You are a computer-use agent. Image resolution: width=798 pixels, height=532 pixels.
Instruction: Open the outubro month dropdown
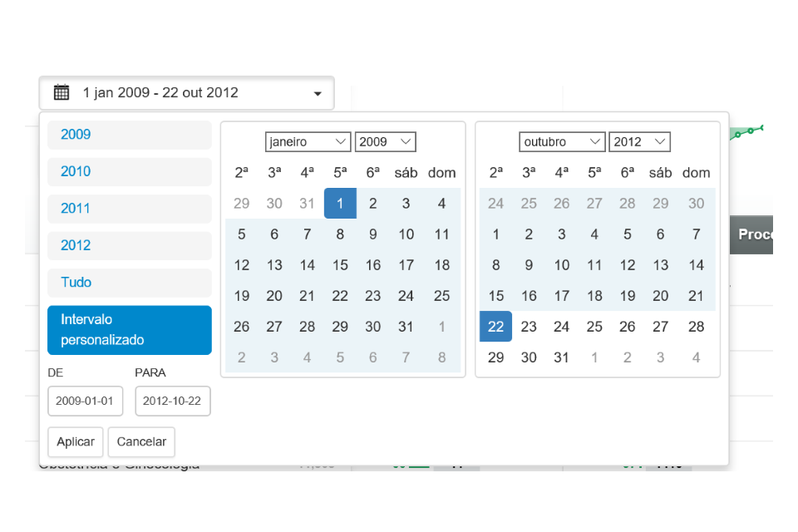[562, 142]
